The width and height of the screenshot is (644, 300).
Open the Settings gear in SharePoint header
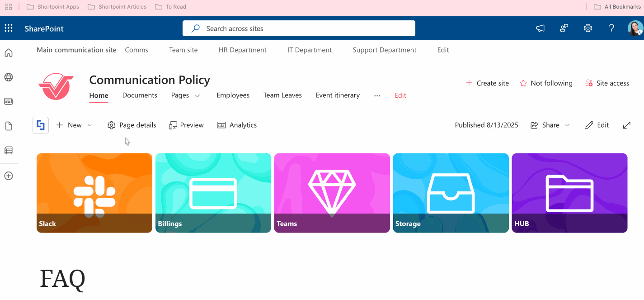[588, 28]
